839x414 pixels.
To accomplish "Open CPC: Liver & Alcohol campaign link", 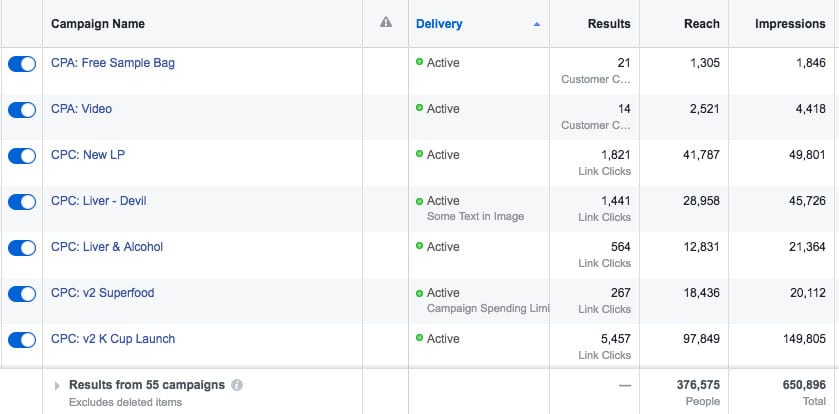I will tap(107, 247).
